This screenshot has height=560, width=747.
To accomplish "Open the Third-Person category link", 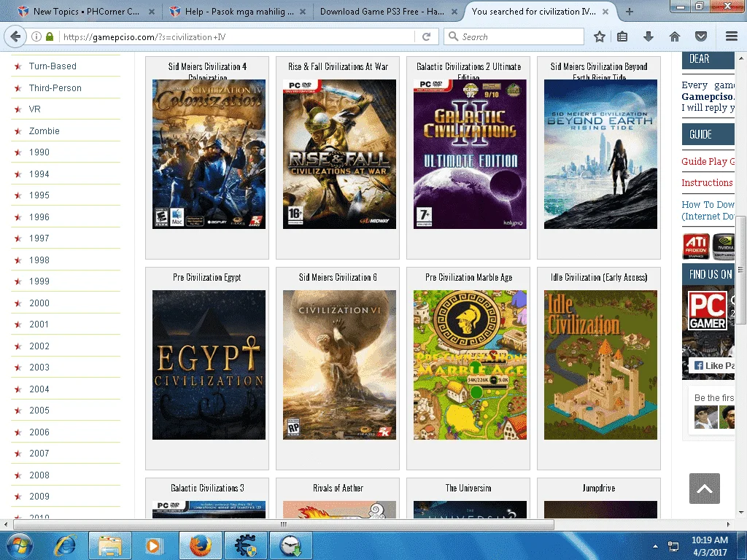I will [x=55, y=88].
